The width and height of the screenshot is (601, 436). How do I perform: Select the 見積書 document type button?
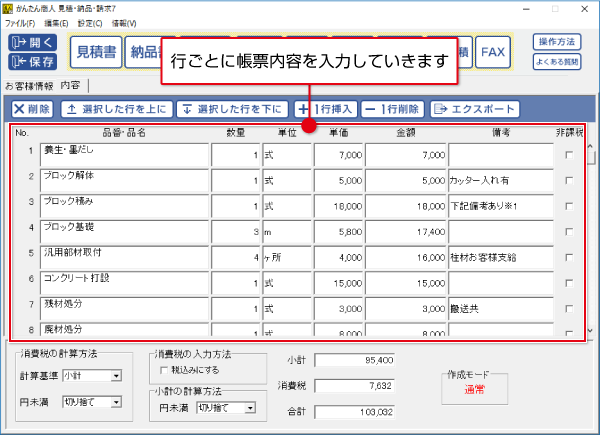(x=96, y=52)
